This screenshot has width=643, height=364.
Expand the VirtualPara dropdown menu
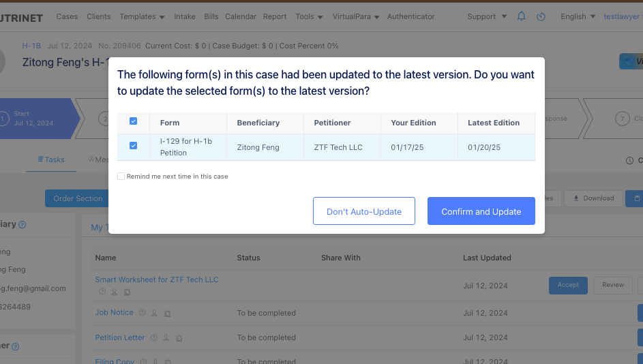click(x=356, y=17)
